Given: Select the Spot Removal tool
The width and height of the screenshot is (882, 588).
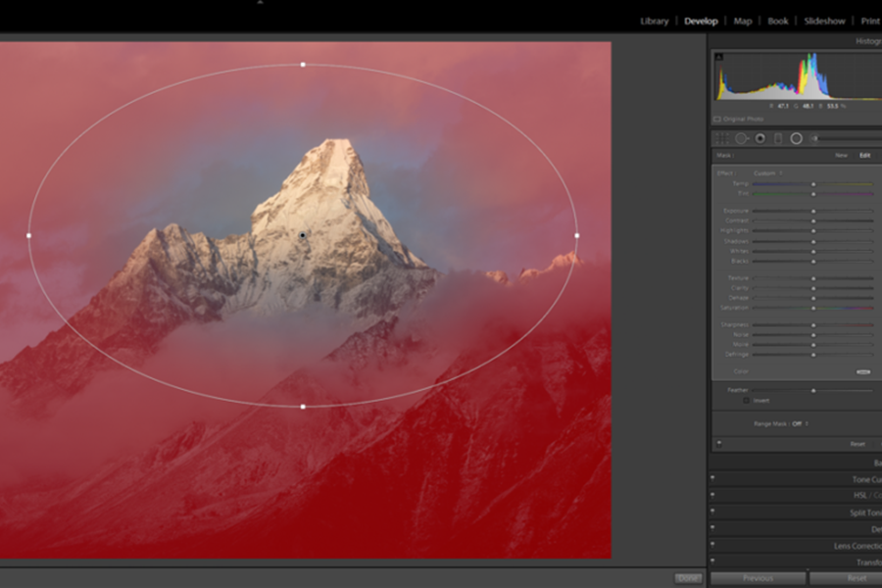Looking at the screenshot, I should coord(742,138).
